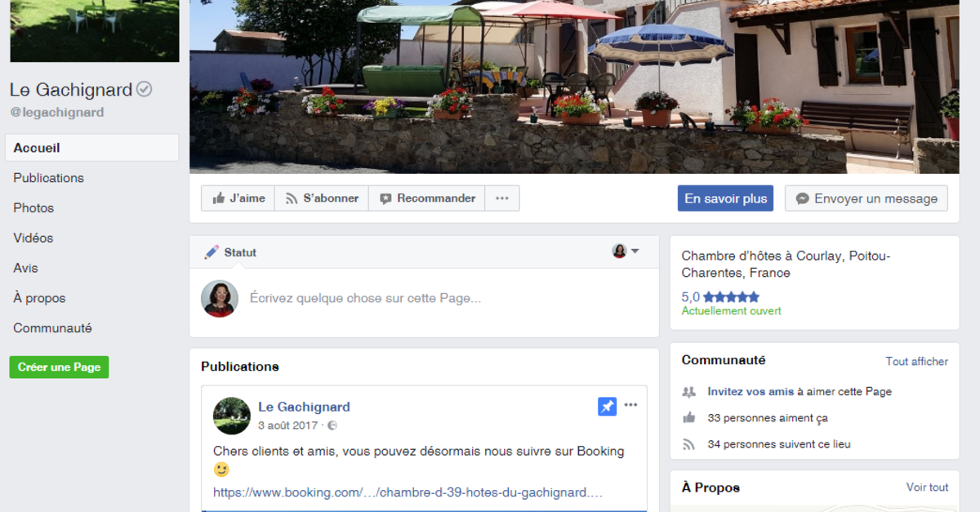The height and width of the screenshot is (512, 980).
Task: Click the pencil Statut icon
Action: (212, 252)
